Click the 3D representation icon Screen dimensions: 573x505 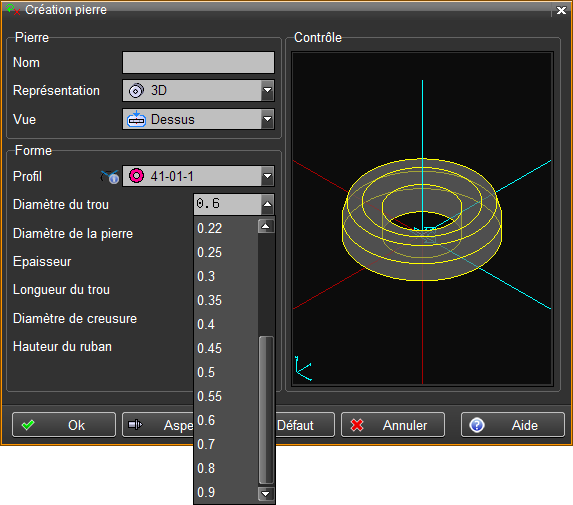tap(136, 91)
